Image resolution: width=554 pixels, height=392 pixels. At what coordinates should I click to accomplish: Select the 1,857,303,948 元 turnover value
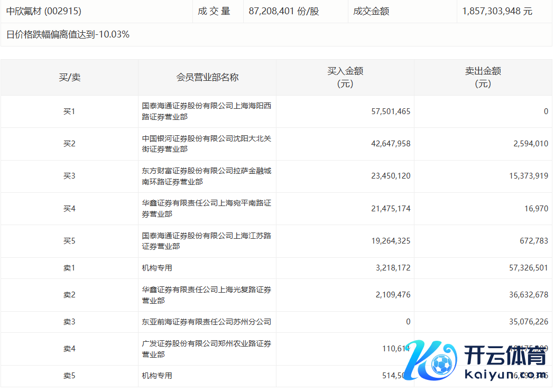tap(497, 11)
